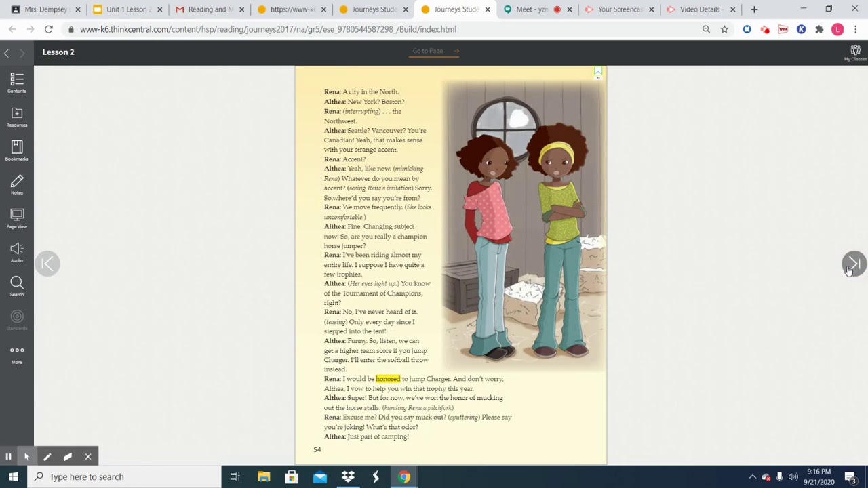Image resolution: width=868 pixels, height=488 pixels.
Task: Select the eraser tool in recorder toolbar
Action: pos(67,457)
